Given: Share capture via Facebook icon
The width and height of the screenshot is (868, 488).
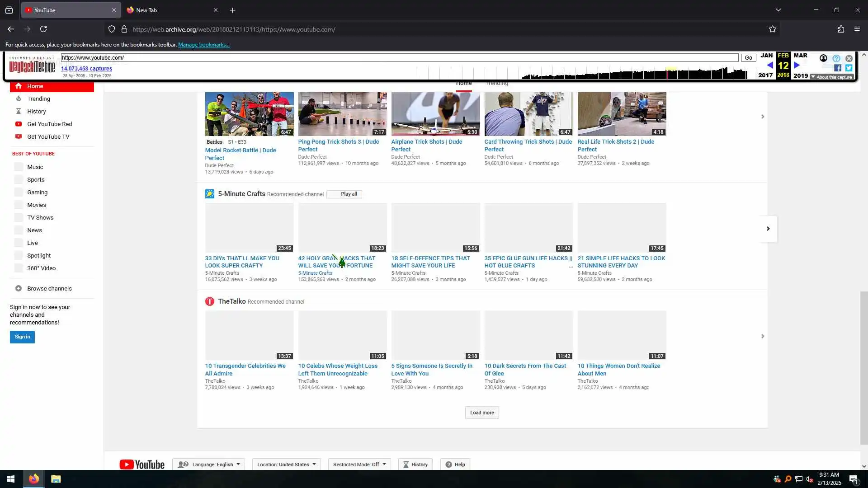Looking at the screenshot, I should point(838,68).
